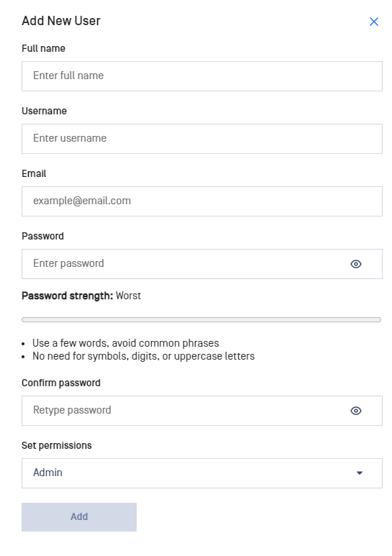This screenshot has width=392, height=556.
Task: Click the Username label text
Action: [x=45, y=111]
